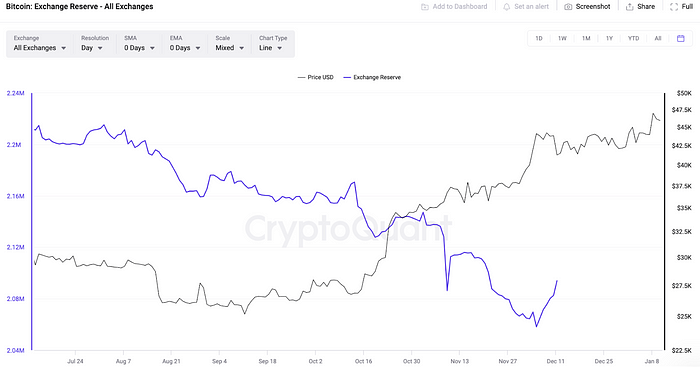Select the 1Y time range
700x367 pixels.
pos(609,38)
